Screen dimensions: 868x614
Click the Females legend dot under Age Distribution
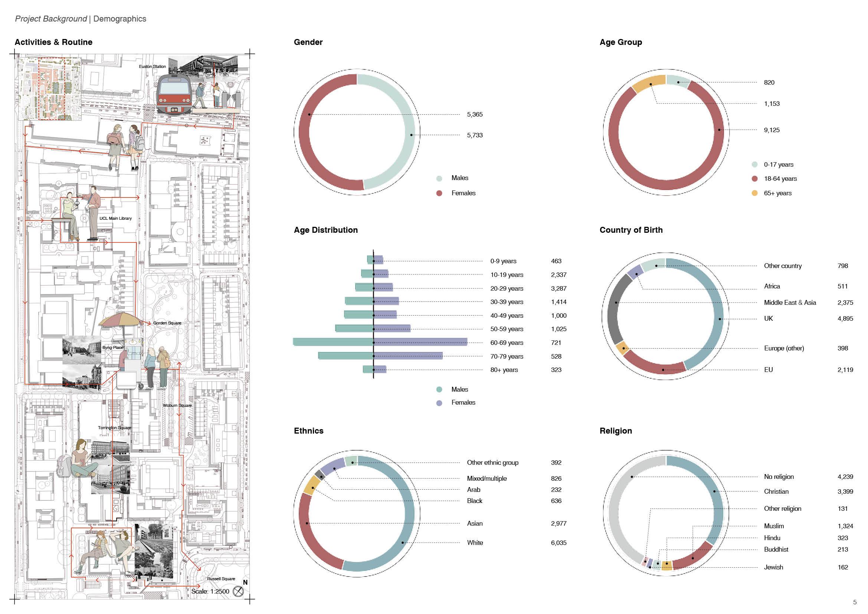439,403
